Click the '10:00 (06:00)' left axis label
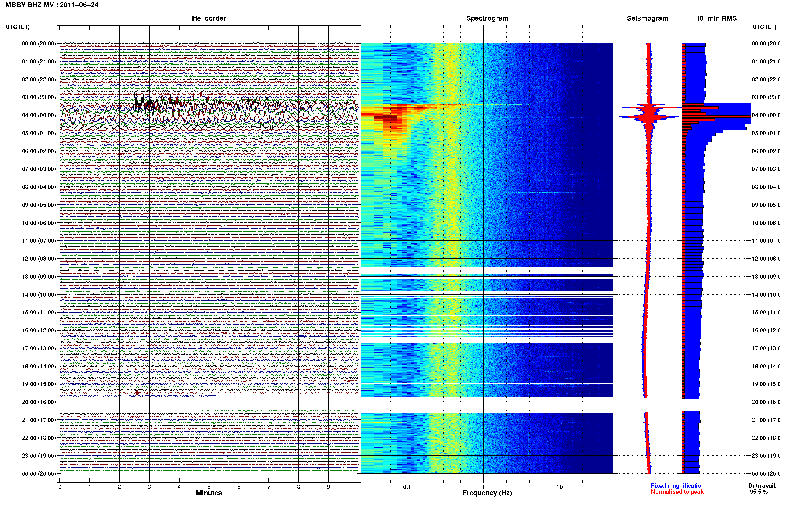This screenshot has width=812, height=508. (x=39, y=223)
